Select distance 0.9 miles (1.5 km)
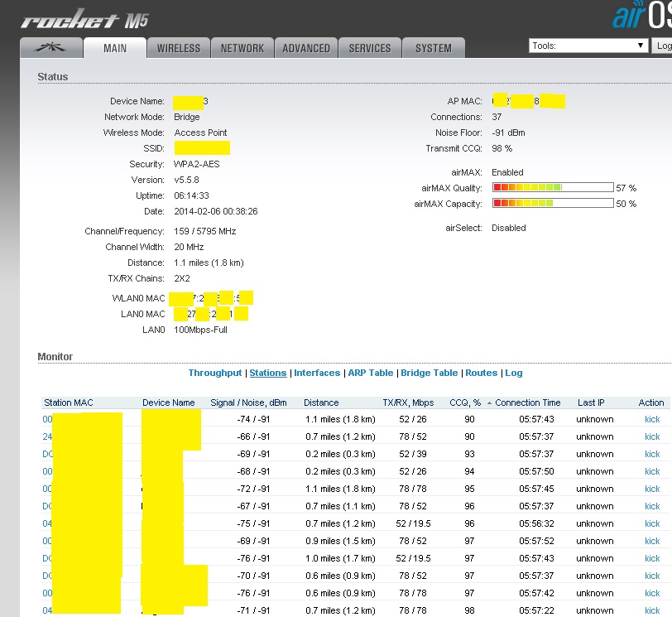This screenshot has height=617, width=672. 340,541
